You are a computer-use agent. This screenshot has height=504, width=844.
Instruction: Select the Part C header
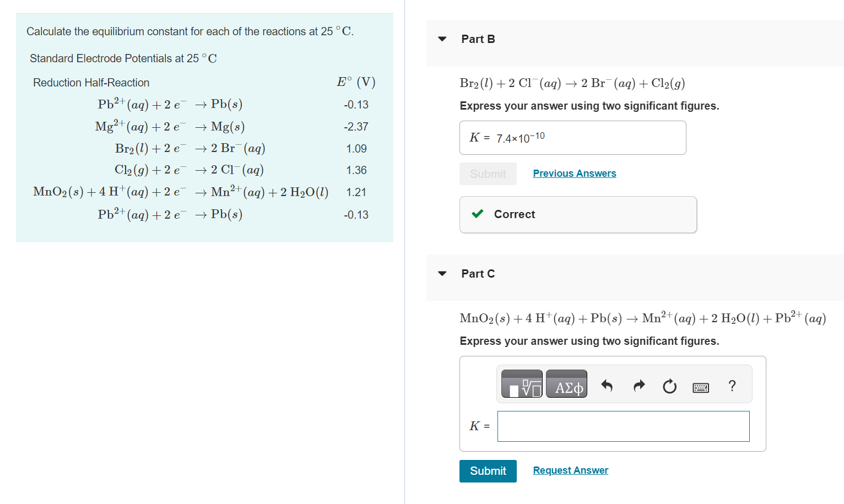(x=478, y=273)
